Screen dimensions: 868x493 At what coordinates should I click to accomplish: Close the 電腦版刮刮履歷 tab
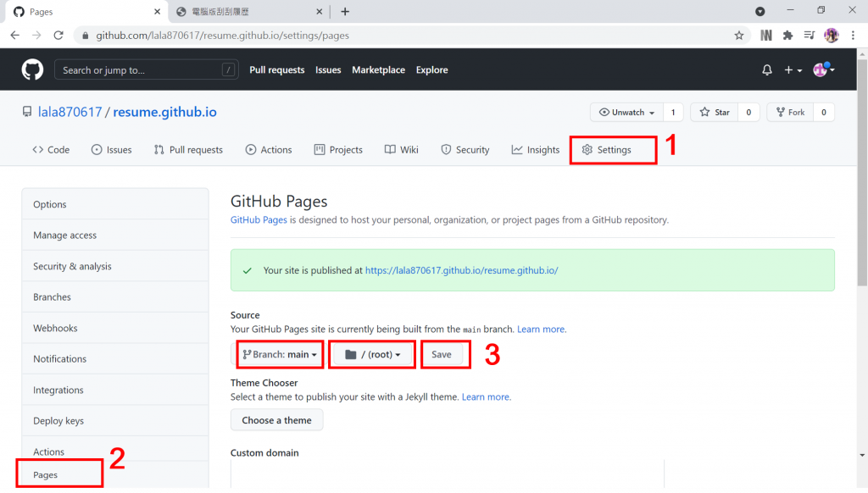pos(320,12)
